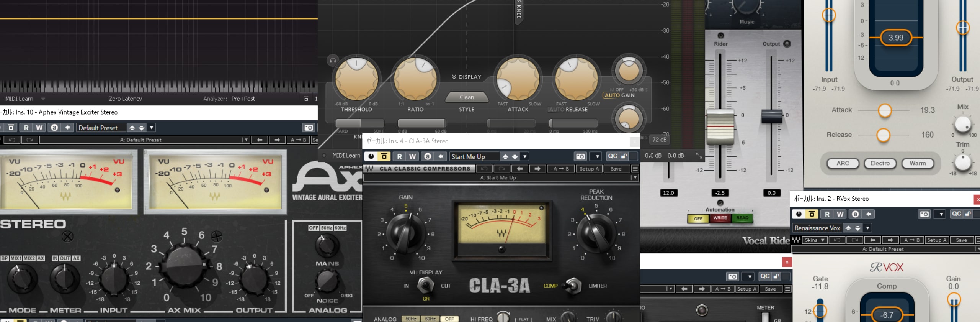
Task: Copy A to B in CLA-3A toolbar
Action: point(561,169)
